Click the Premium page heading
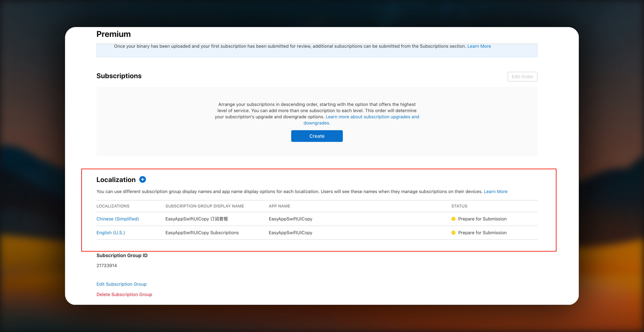The height and width of the screenshot is (332, 644). point(114,34)
